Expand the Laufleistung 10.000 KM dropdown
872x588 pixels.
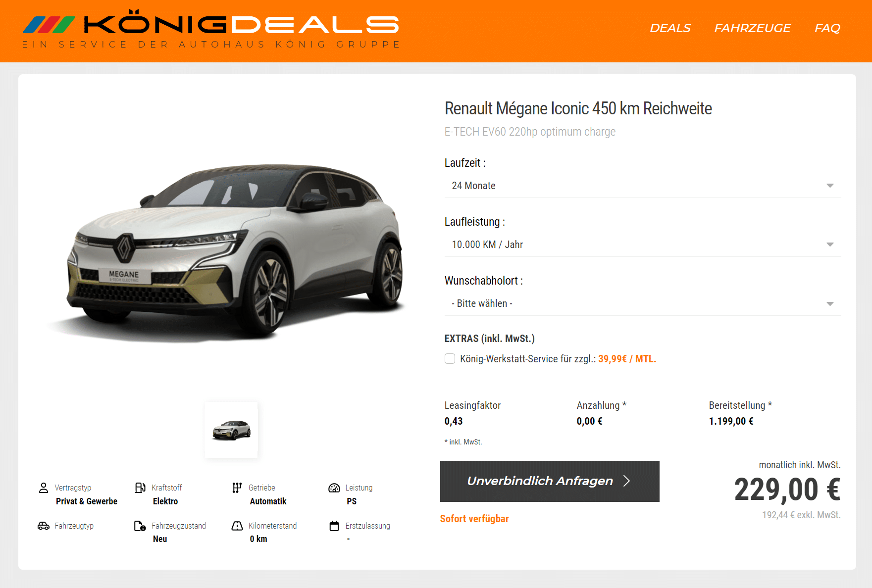[x=643, y=245]
